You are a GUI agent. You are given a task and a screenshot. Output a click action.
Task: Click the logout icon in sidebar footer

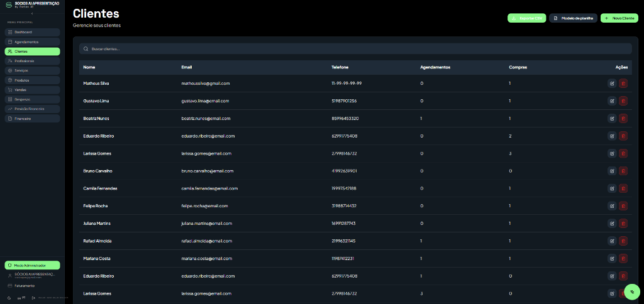[34, 298]
